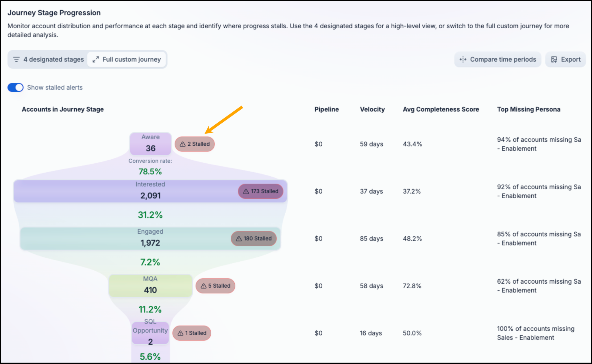
Task: Click the export image icon
Action: (x=554, y=59)
